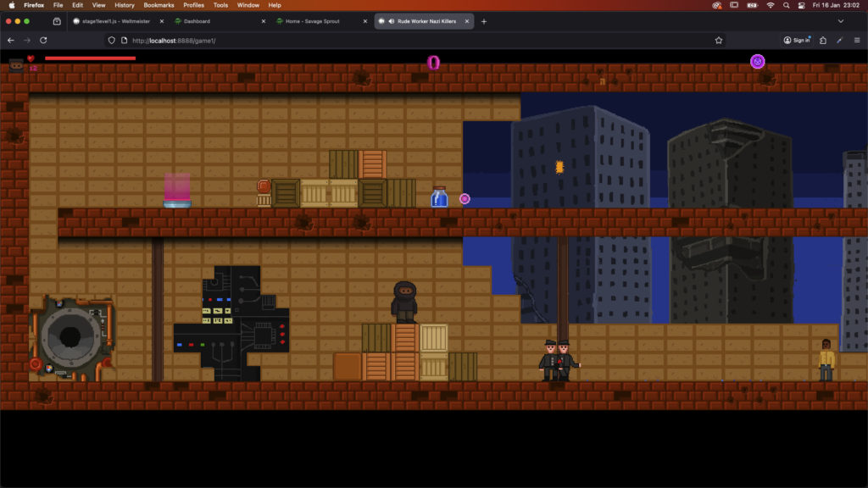Click the small purple coin beside the jar
The height and width of the screenshot is (488, 868).
pyautogui.click(x=465, y=199)
